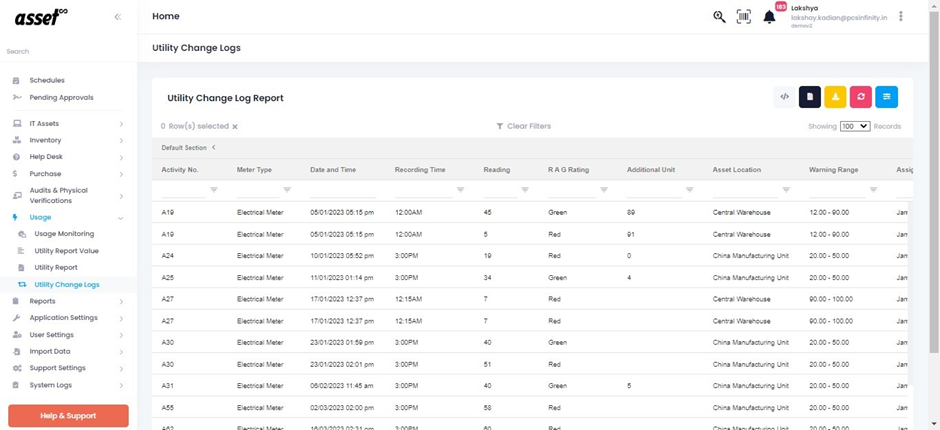Click the sidebar Search field
Screen dimensions: 940x430
tap(60, 51)
